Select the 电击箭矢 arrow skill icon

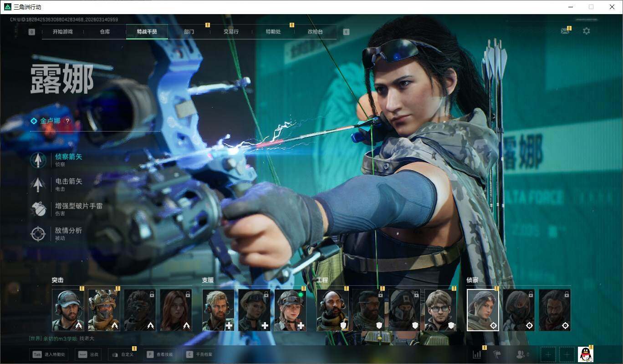click(38, 184)
